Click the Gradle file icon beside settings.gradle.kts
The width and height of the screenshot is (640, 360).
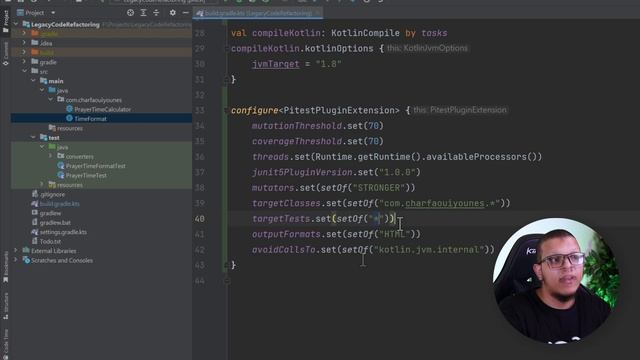point(35,232)
